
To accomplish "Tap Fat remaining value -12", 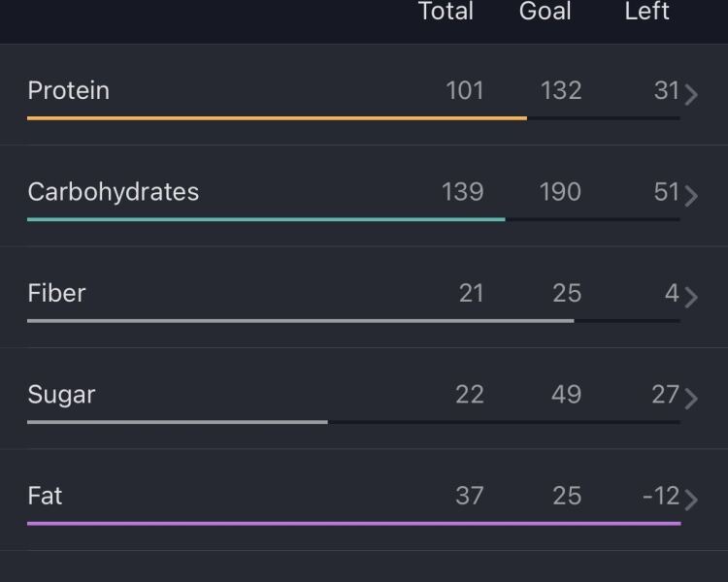I will coord(660,496).
